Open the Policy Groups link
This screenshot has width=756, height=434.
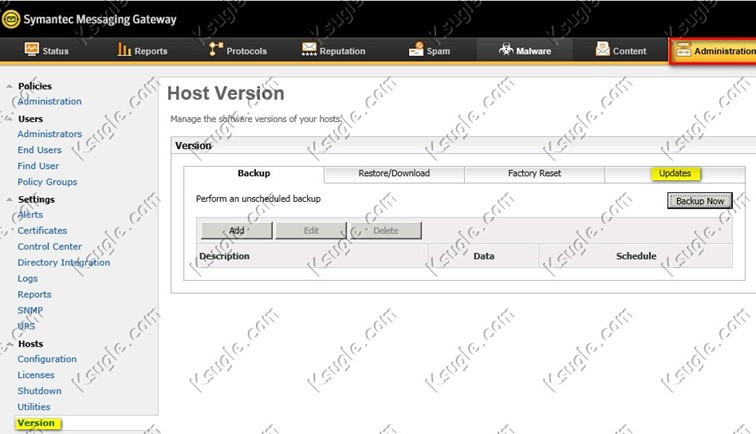coord(47,182)
